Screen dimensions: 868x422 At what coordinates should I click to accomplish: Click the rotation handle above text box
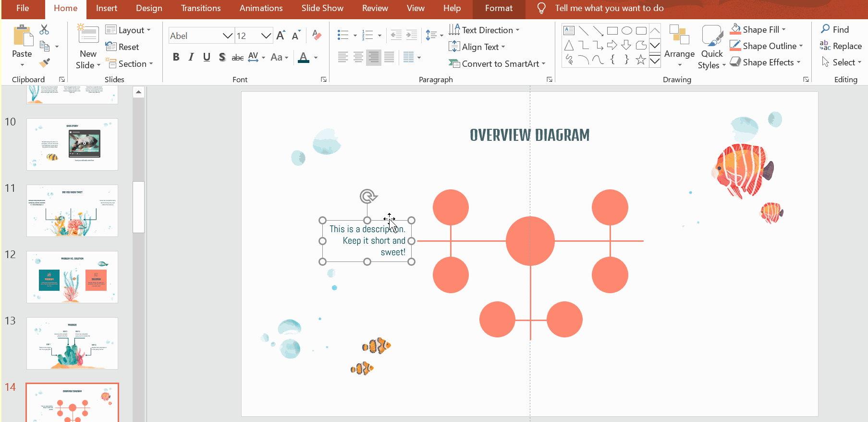click(x=368, y=196)
